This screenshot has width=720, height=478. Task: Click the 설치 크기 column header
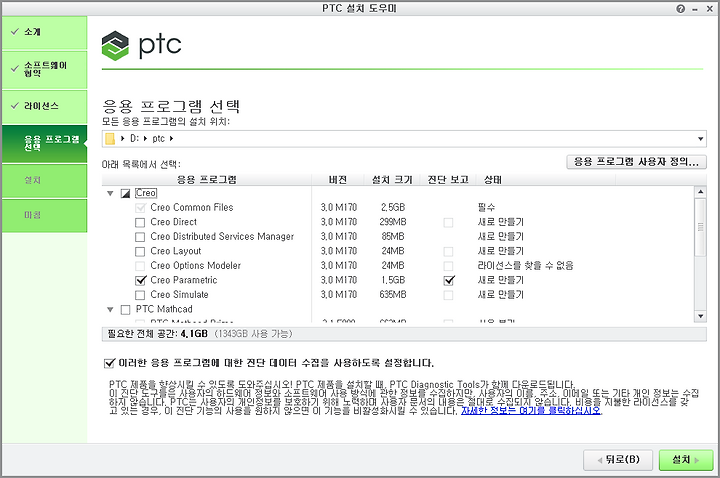(392, 180)
